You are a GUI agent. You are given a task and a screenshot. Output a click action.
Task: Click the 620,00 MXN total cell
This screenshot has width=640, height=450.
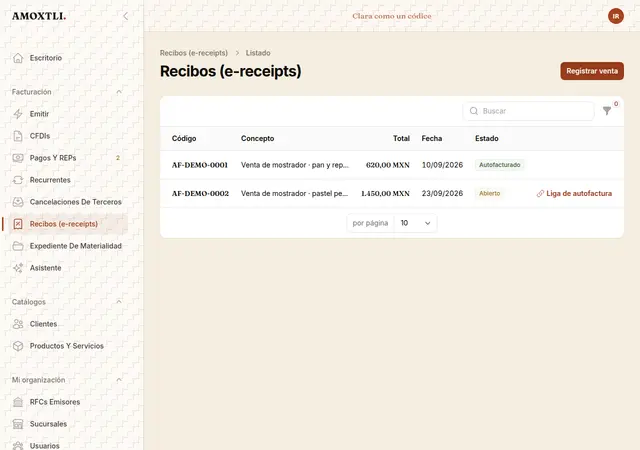(388, 165)
